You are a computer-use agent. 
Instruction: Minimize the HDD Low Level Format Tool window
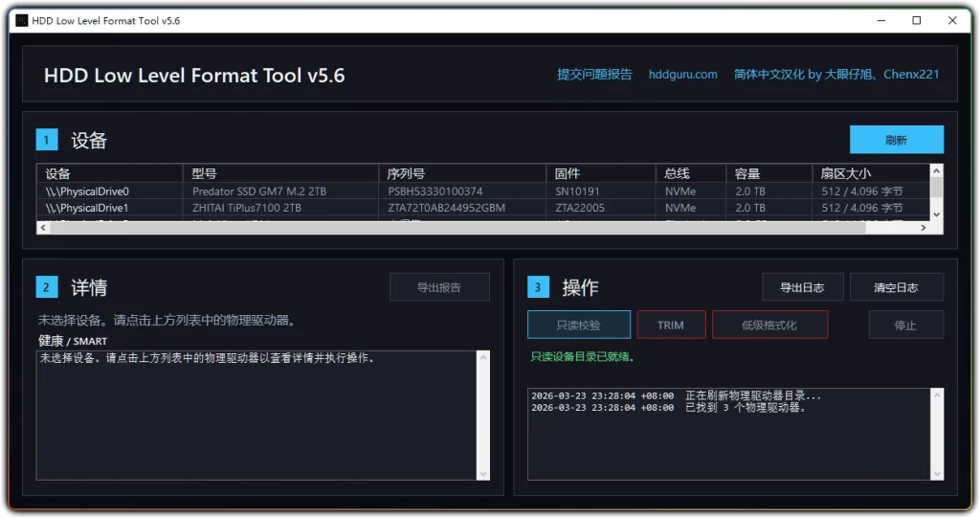pos(881,21)
